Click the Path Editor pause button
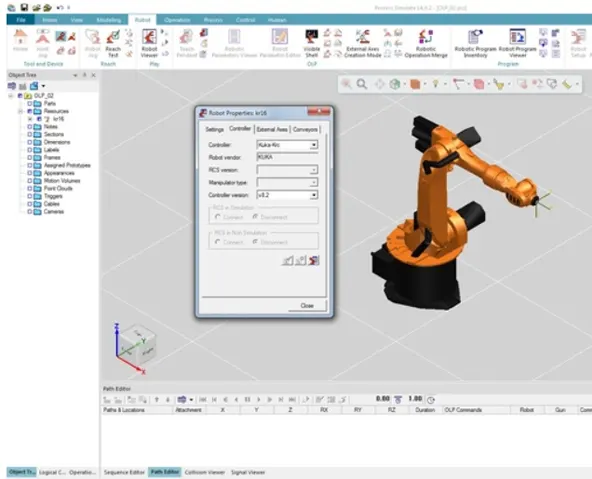 coord(247,399)
